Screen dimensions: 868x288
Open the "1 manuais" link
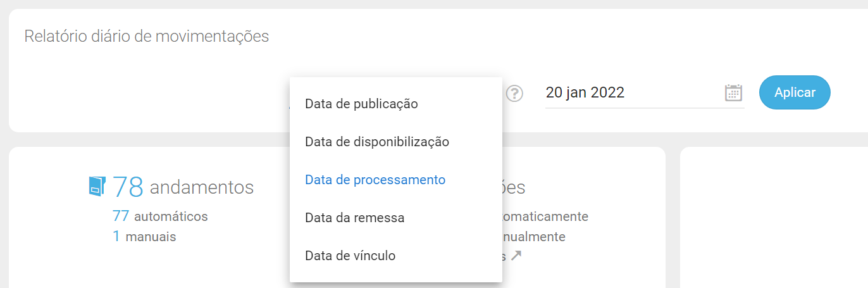pyautogui.click(x=144, y=237)
